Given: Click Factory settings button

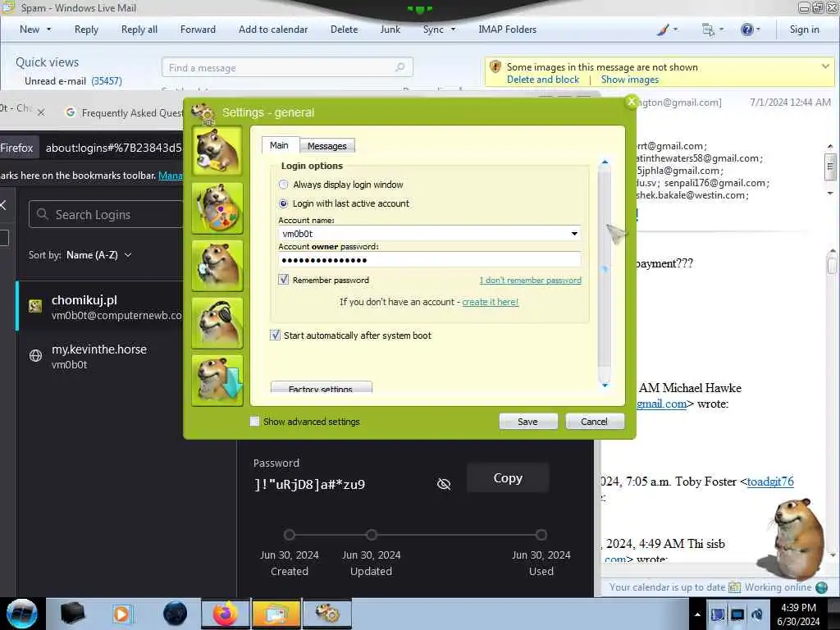Looking at the screenshot, I should pos(321,387).
